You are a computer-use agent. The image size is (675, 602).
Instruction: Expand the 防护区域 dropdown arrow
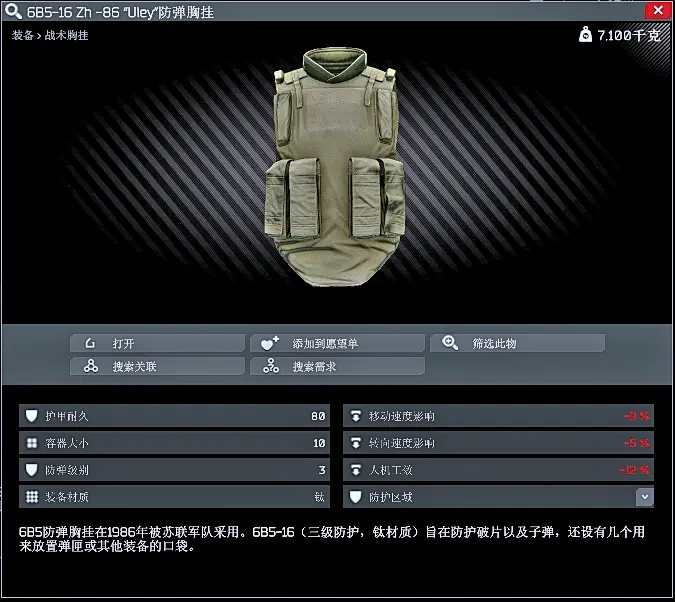click(645, 497)
